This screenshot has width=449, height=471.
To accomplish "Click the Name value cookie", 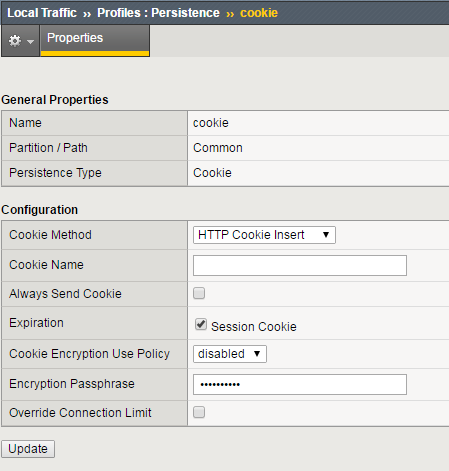I will pos(211,123).
